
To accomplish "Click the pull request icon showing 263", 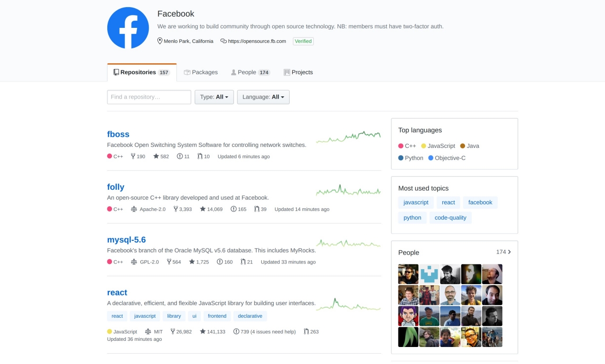I will [x=306, y=331].
